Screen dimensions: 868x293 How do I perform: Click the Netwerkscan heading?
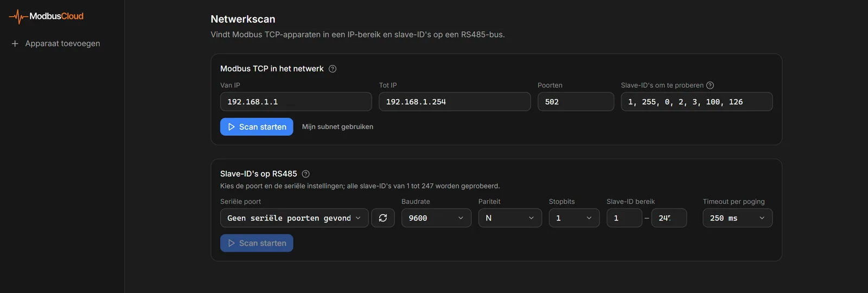click(x=243, y=19)
